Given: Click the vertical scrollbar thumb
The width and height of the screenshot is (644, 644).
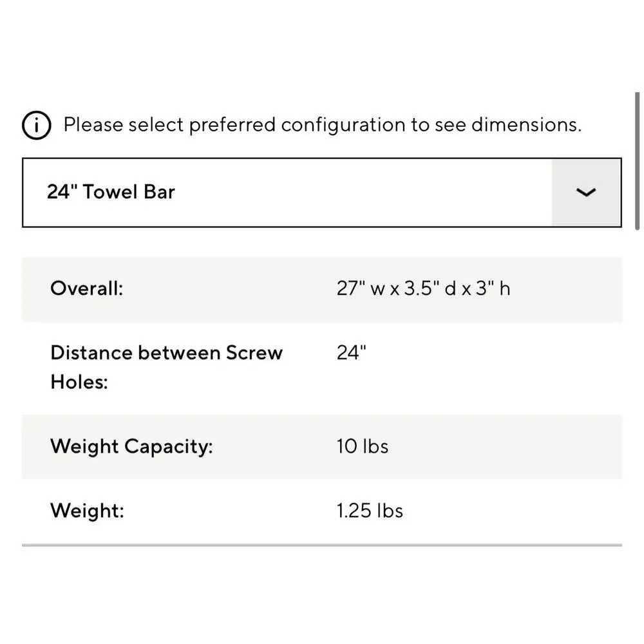Looking at the screenshot, I should pos(637,161).
